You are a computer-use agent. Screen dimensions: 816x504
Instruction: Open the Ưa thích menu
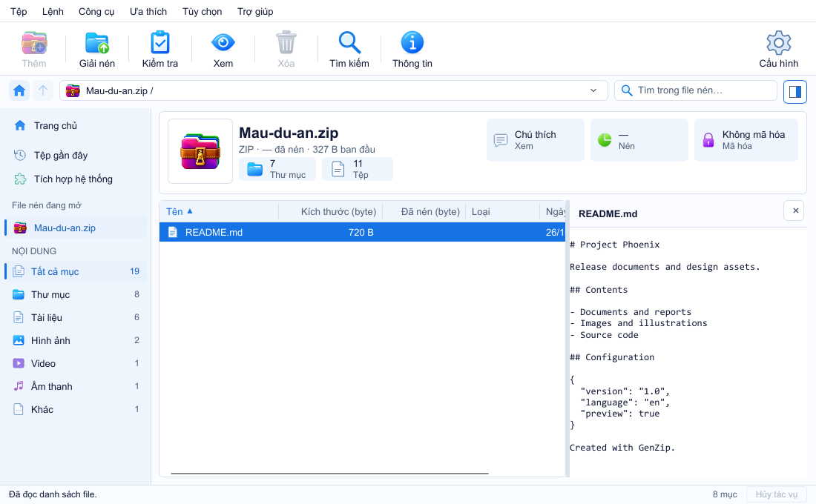[148, 11]
